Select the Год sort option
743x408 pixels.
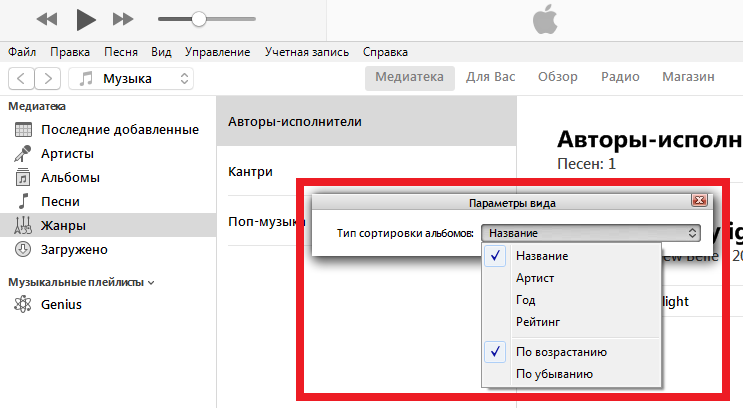click(526, 299)
